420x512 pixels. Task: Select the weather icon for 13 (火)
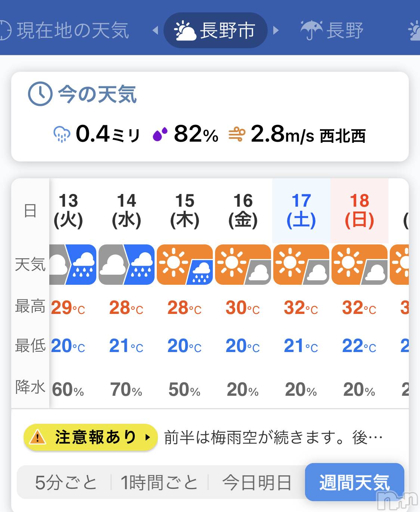tap(73, 265)
